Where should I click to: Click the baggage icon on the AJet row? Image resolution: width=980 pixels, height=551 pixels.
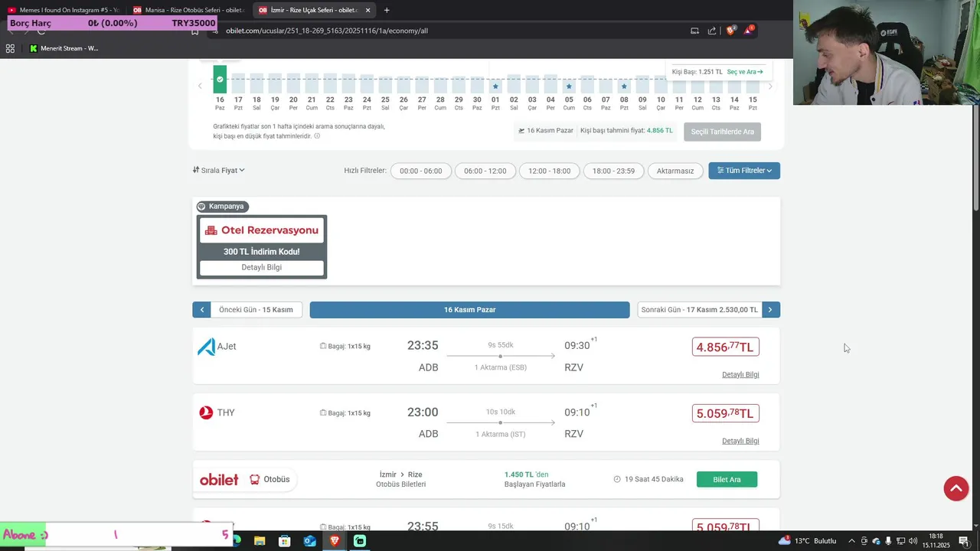point(323,347)
